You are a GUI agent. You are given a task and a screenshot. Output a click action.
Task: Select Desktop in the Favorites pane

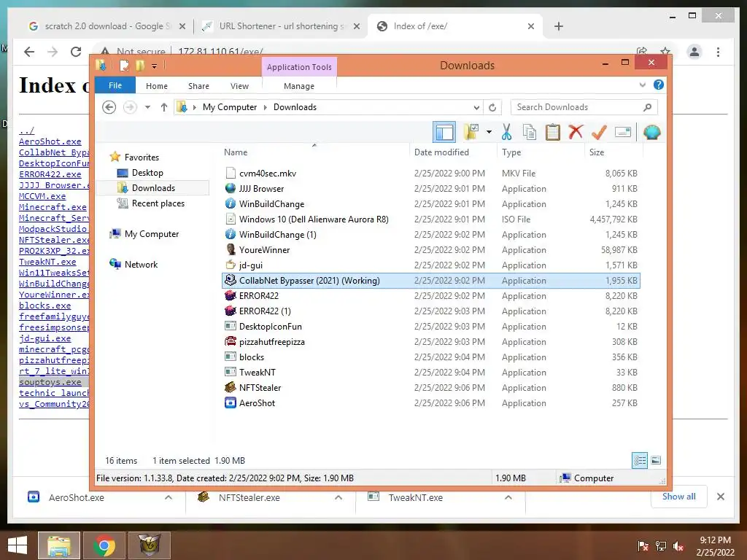tap(147, 172)
